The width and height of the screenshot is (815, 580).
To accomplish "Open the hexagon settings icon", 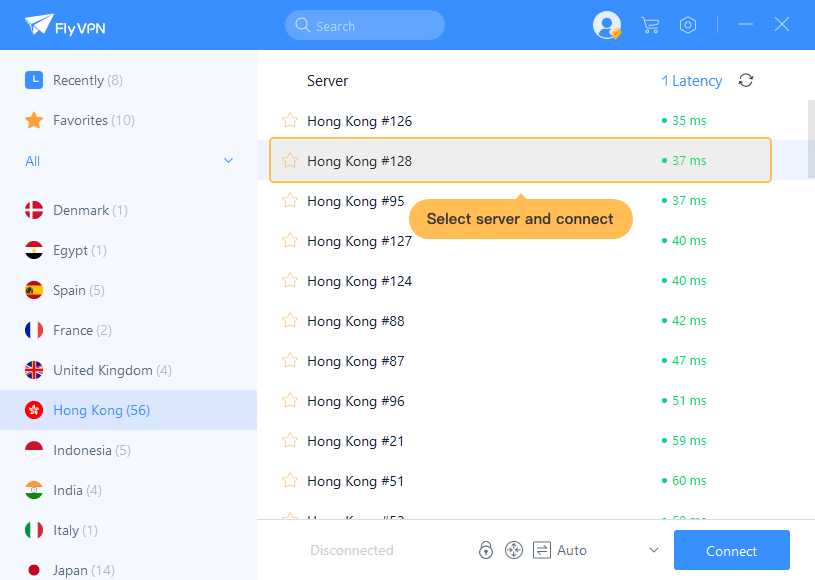I will point(688,25).
